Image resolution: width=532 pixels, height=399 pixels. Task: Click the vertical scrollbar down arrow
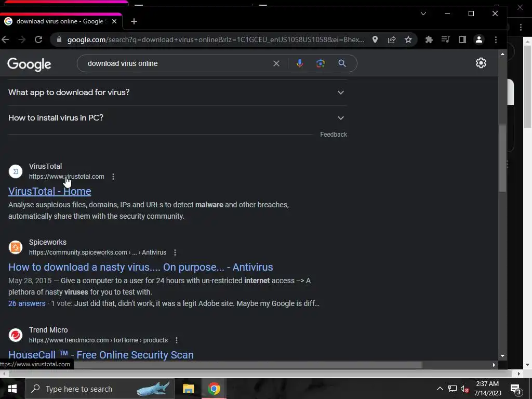point(502,356)
